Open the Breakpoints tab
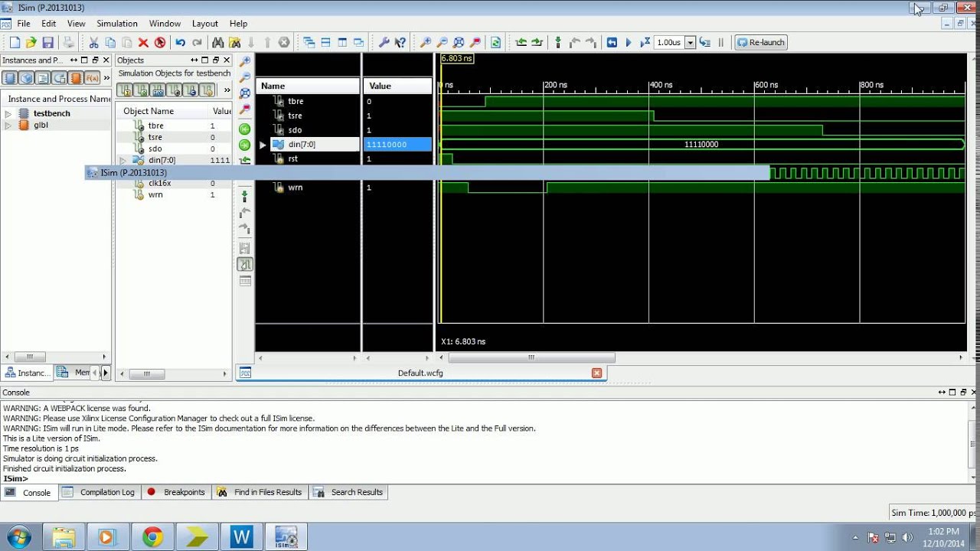Viewport: 980px width, 551px height. (176, 492)
